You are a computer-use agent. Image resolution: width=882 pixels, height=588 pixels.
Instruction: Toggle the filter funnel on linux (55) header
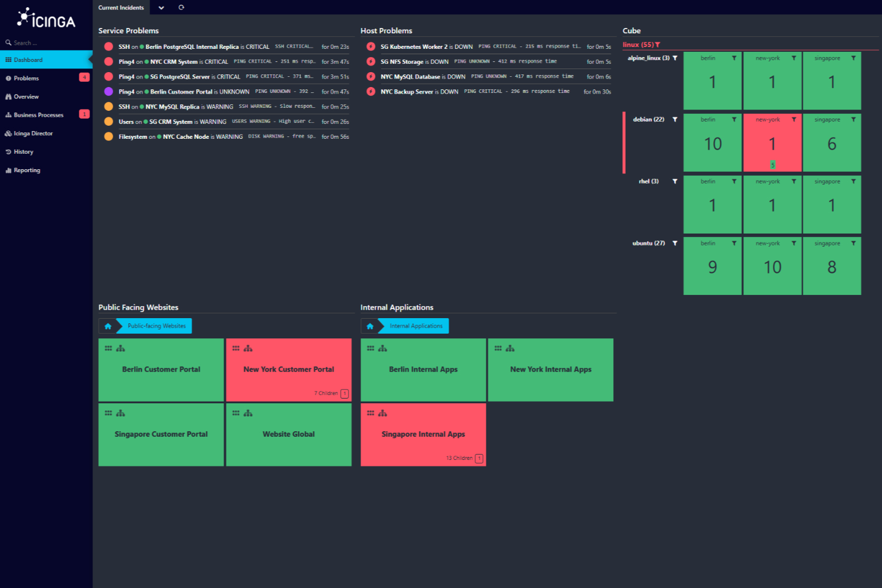click(658, 44)
